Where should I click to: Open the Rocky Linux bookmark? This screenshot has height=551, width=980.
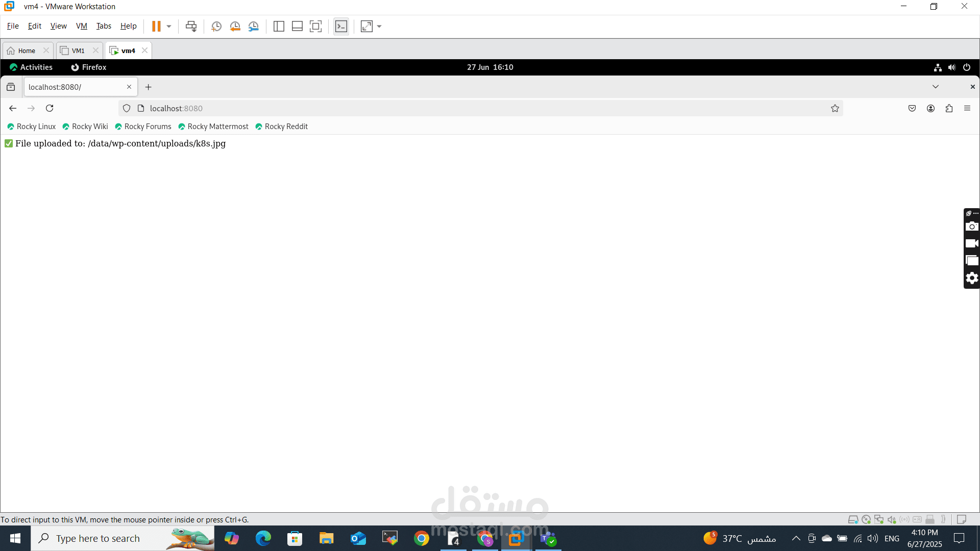pyautogui.click(x=32, y=127)
